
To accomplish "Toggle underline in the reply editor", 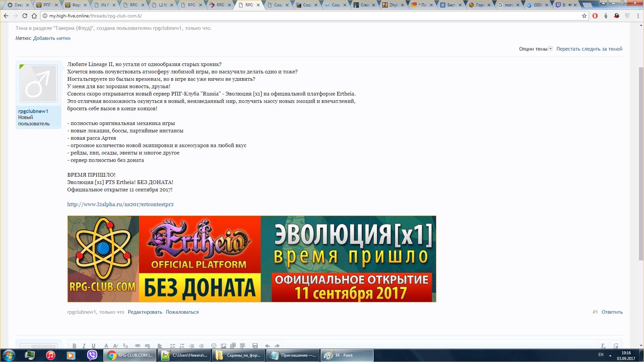I will [94, 346].
